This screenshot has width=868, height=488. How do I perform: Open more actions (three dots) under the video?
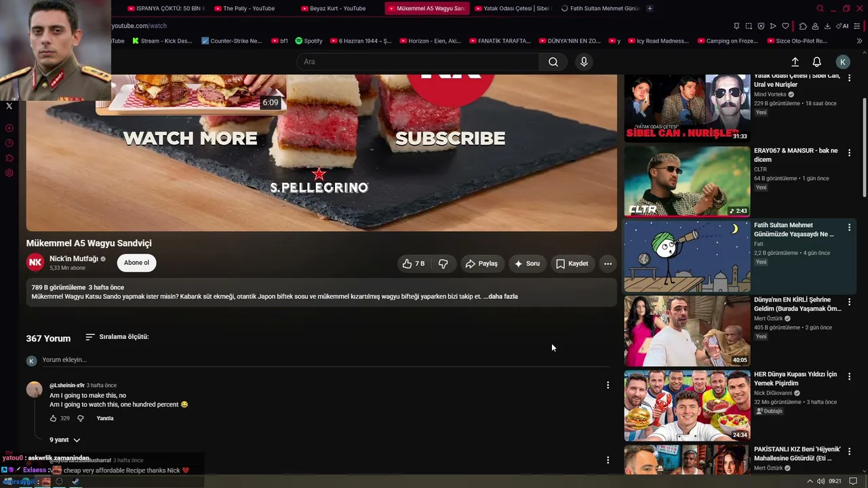[608, 264]
